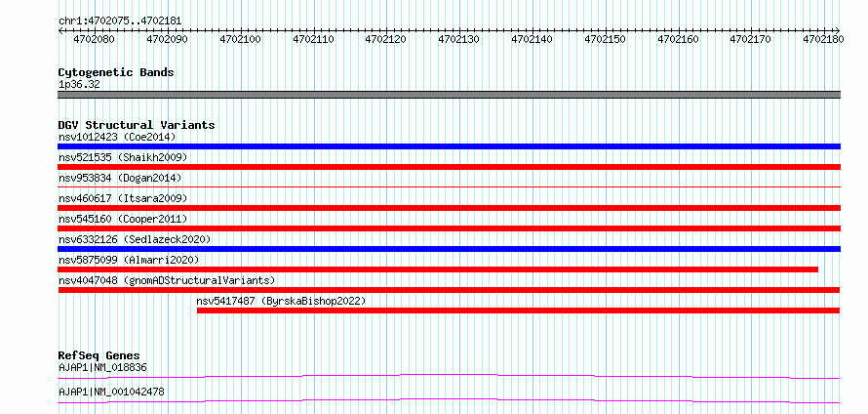Image resolution: width=868 pixels, height=414 pixels.
Task: Click the 4702120 ruler position label
Action: pyautogui.click(x=386, y=39)
